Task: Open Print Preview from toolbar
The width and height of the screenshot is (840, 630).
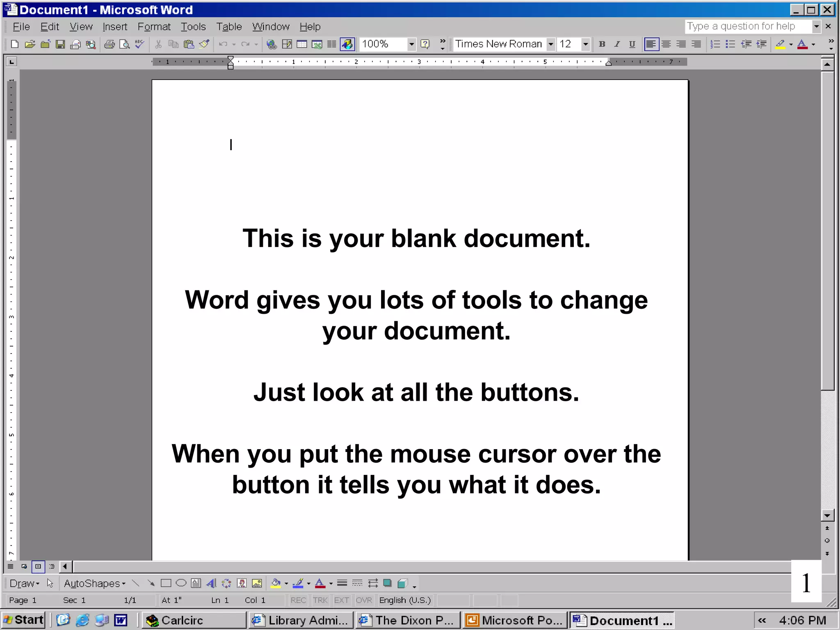Action: (124, 44)
